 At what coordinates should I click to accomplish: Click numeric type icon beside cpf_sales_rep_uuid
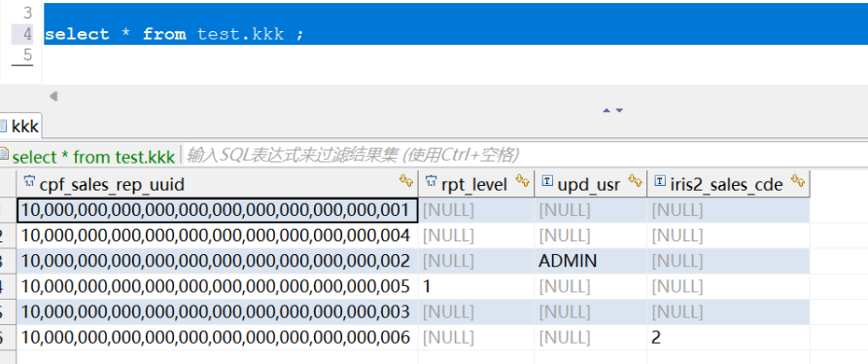[x=29, y=181]
